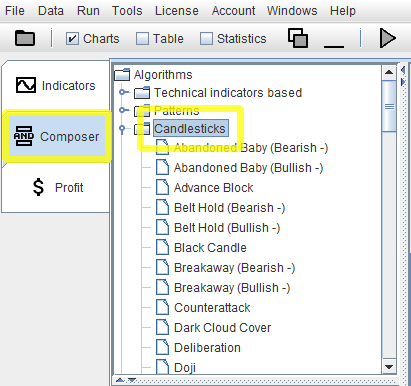
Task: Click the Indicators wave chart icon
Action: (26, 85)
